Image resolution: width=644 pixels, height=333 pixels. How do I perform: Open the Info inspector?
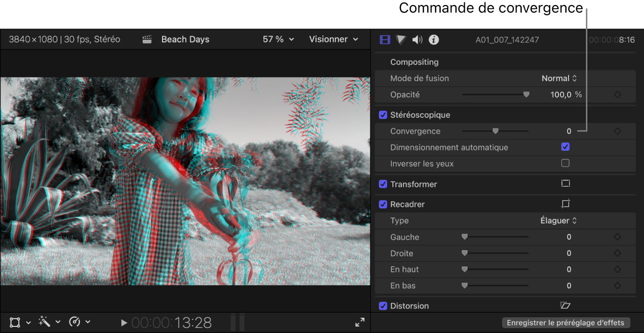[x=434, y=39]
